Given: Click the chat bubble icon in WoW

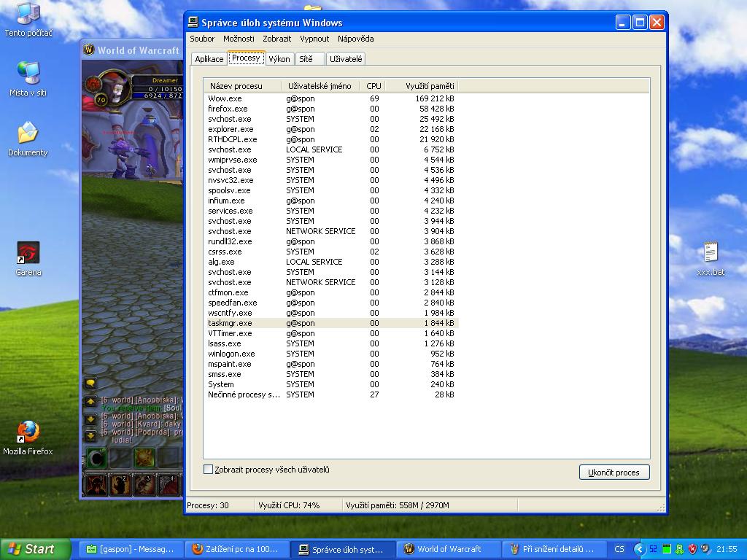Looking at the screenshot, I should point(90,383).
